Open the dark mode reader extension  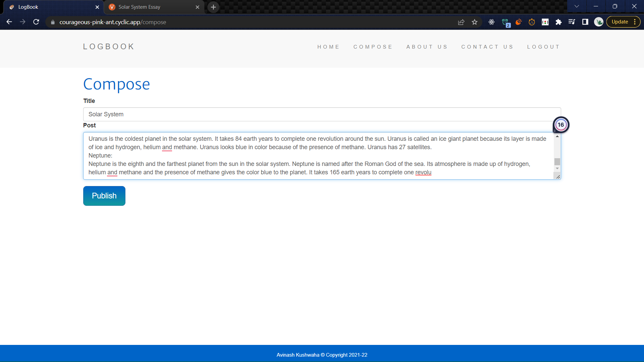585,22
